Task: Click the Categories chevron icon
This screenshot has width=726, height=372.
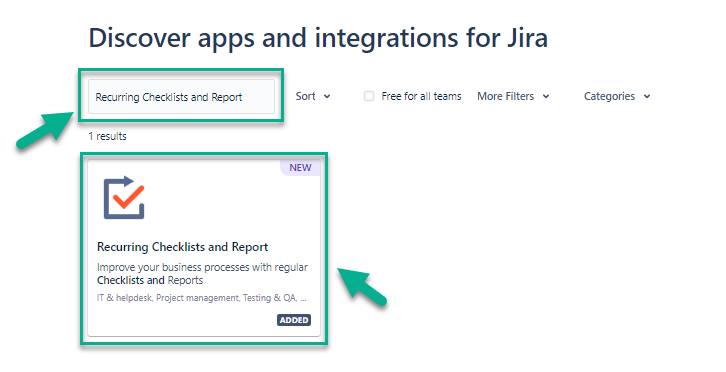Action: 647,97
